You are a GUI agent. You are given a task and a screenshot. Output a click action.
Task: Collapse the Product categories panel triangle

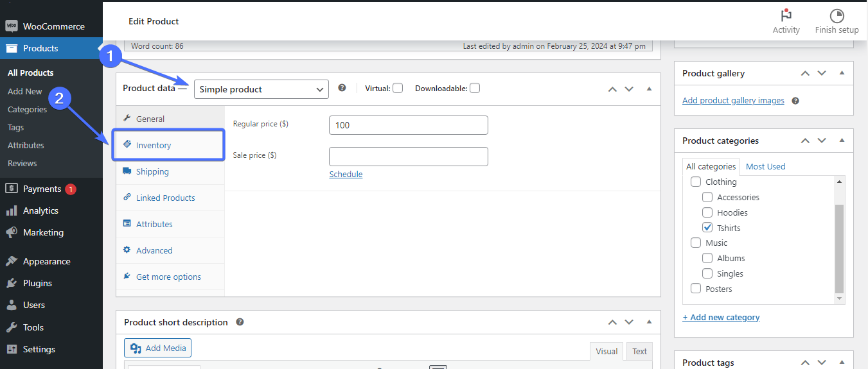coord(842,141)
